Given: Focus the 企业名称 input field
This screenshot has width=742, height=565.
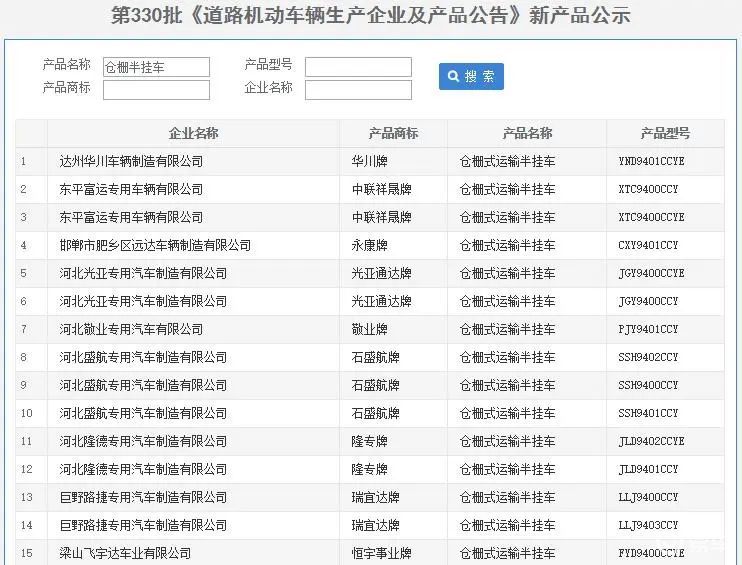Looking at the screenshot, I should 358,90.
